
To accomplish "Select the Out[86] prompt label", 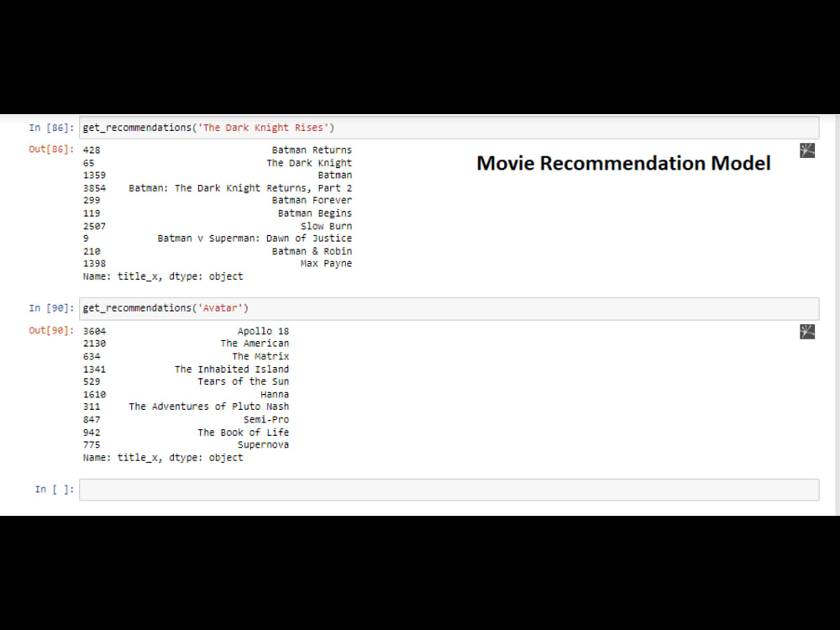I will tap(51, 149).
